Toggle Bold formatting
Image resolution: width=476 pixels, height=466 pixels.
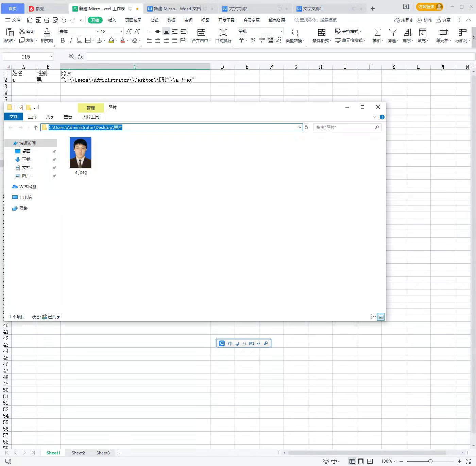coord(63,40)
